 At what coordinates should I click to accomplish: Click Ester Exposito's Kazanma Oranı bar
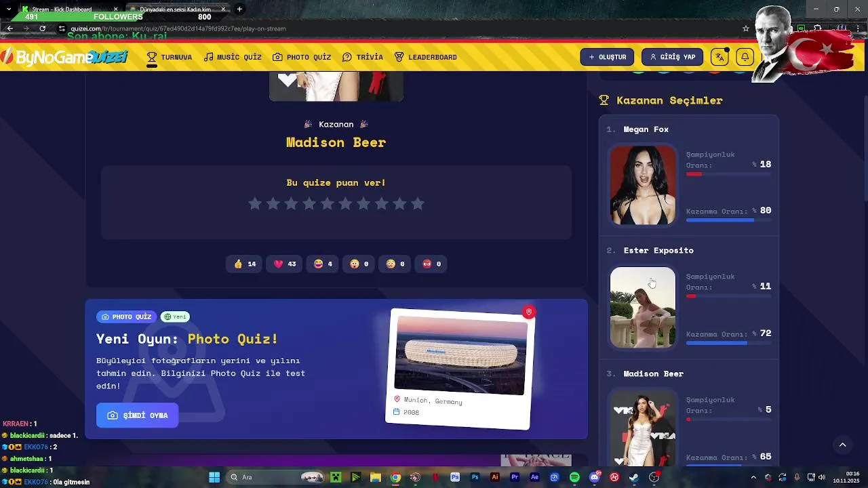(x=728, y=343)
